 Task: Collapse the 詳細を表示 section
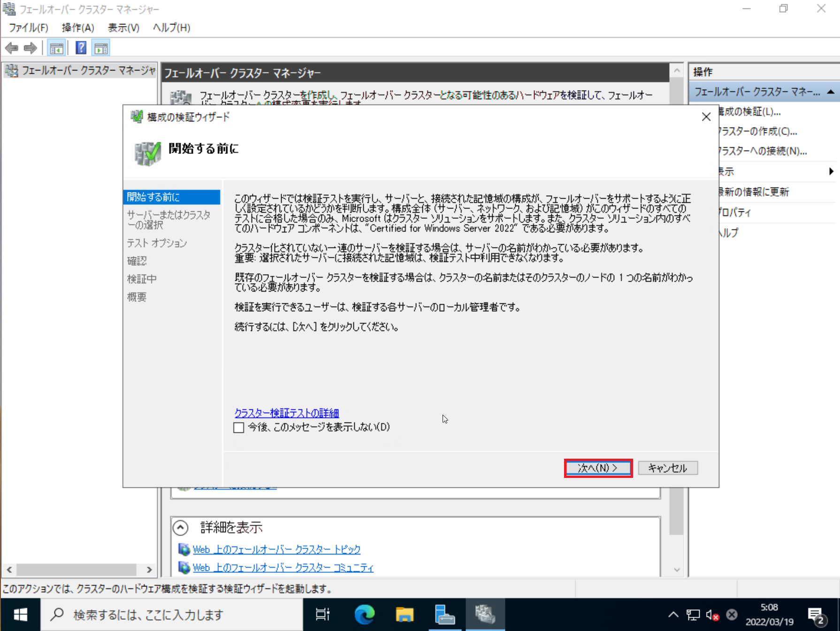click(x=180, y=528)
